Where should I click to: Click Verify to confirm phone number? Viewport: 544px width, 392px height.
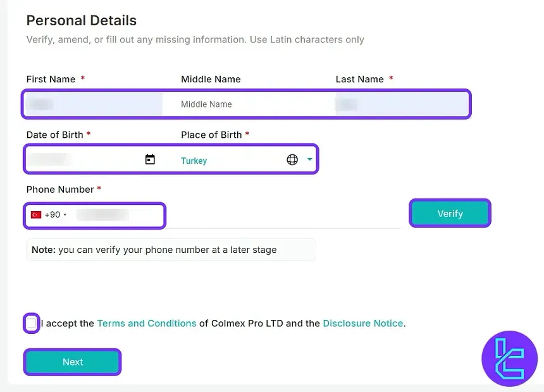[x=450, y=213]
